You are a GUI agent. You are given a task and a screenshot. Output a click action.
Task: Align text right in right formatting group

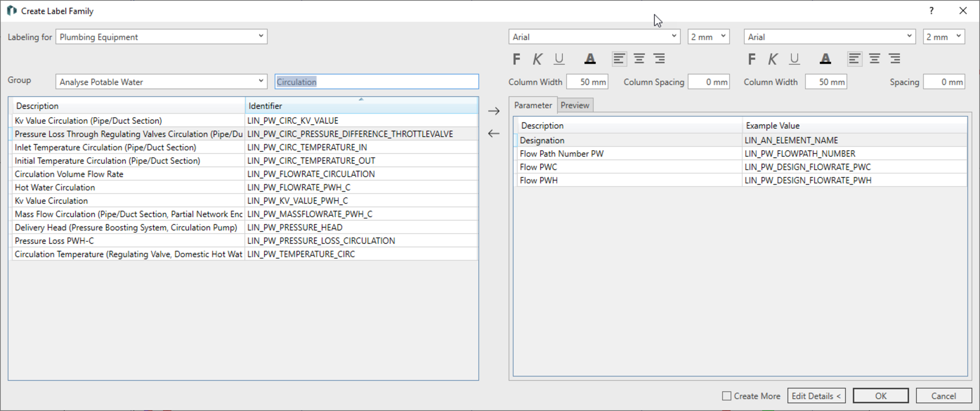click(x=895, y=59)
